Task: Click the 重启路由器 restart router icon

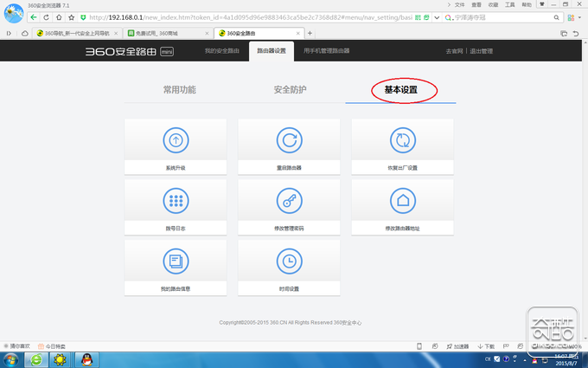Action: pos(289,140)
